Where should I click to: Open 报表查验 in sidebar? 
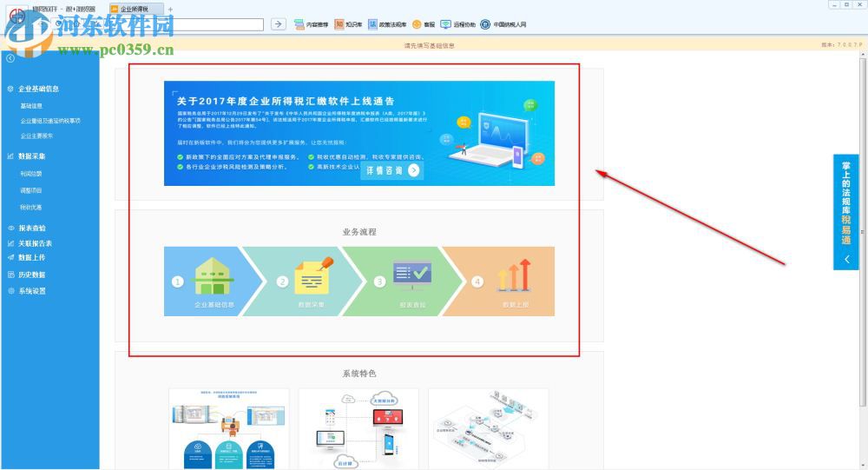[x=32, y=228]
